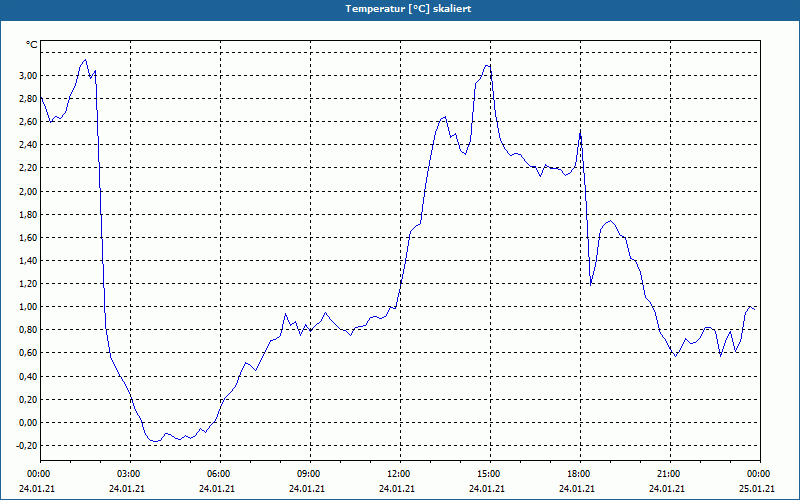Click the 24.01.21 date beneath 15:00
The height and width of the screenshot is (500, 800).
[487, 488]
